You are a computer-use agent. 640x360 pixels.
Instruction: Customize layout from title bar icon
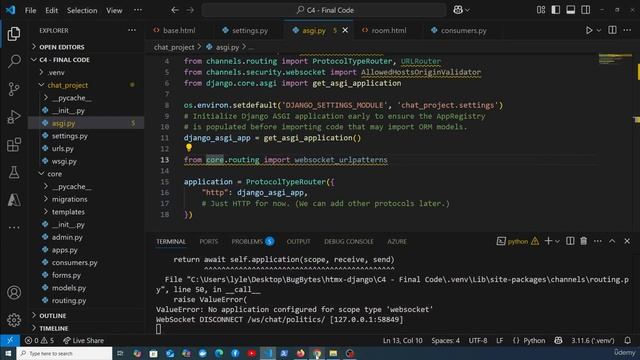[541, 10]
